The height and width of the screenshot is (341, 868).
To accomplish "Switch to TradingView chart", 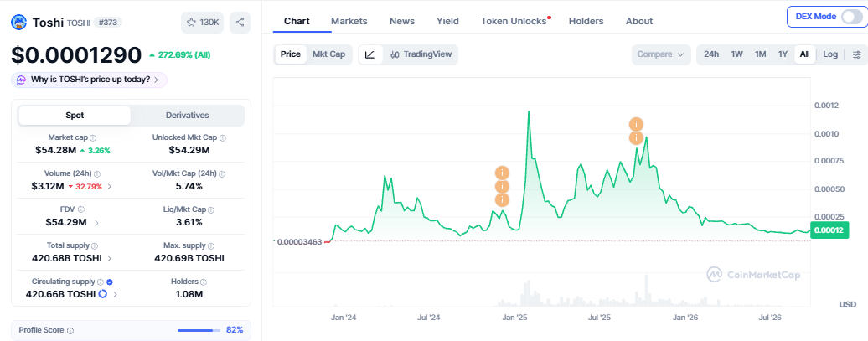I will 421,54.
